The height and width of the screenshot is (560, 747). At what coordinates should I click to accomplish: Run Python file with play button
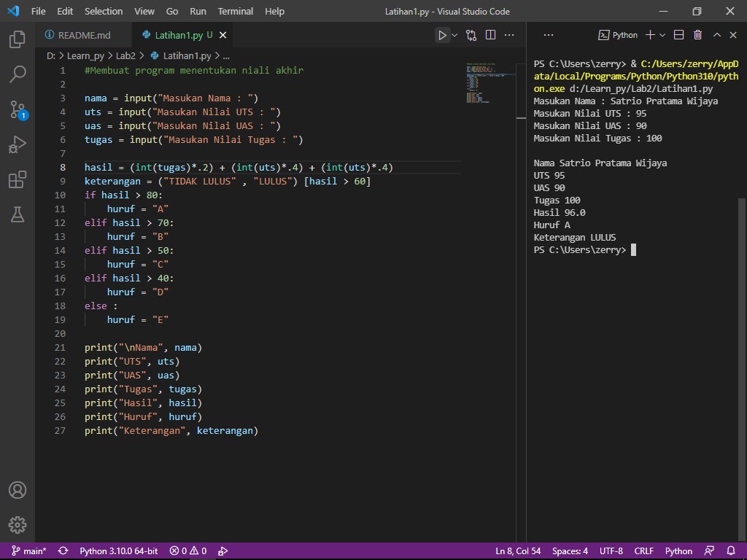click(442, 35)
